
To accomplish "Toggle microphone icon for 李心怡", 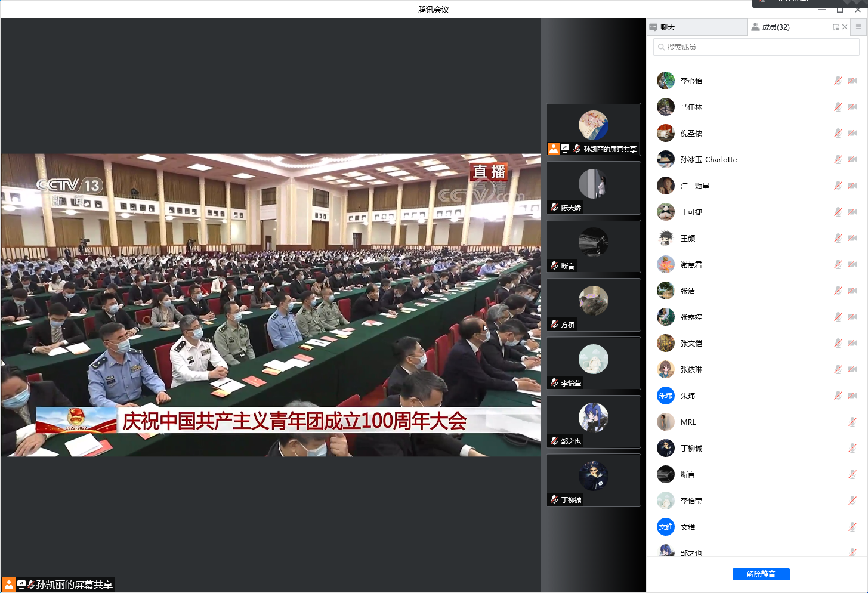I will (x=838, y=81).
